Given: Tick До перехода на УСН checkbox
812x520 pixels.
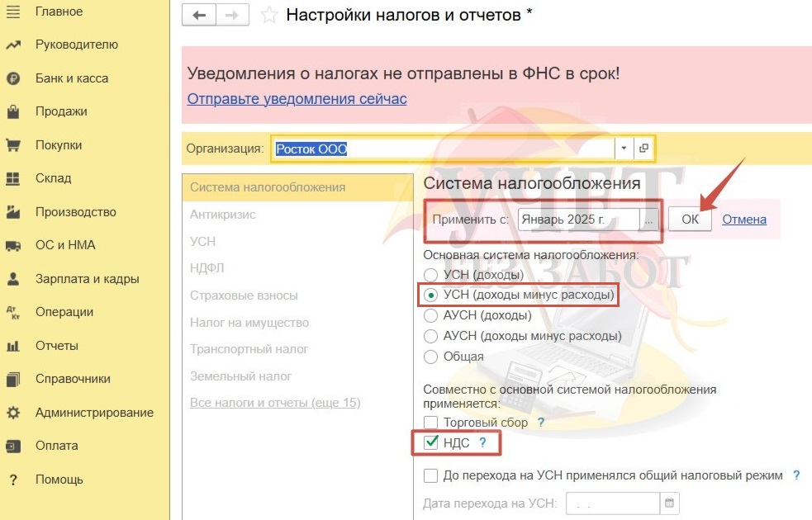Looking at the screenshot, I should [x=430, y=475].
